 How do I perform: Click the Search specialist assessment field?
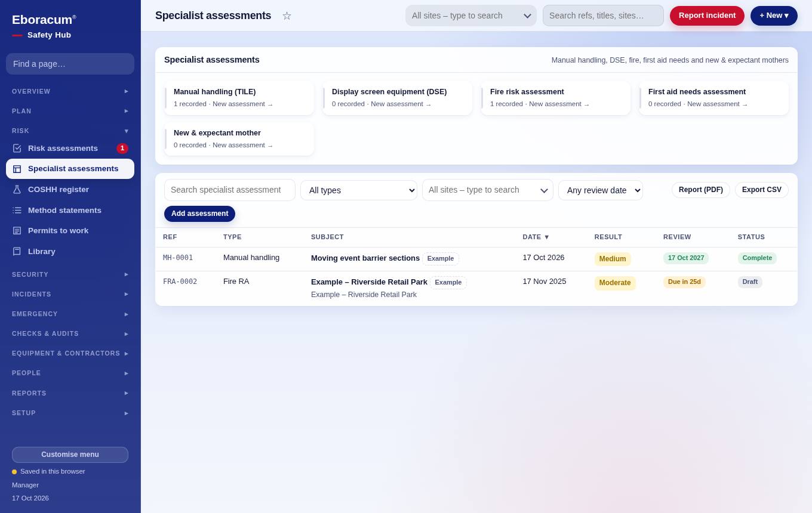coord(230,190)
